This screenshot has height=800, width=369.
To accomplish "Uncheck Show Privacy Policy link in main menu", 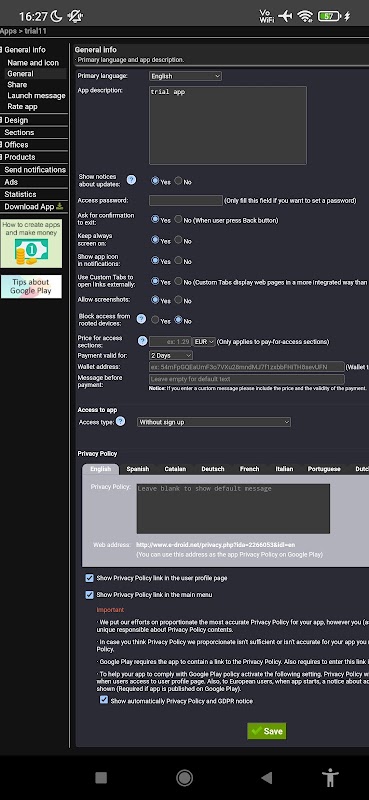I will (89, 594).
